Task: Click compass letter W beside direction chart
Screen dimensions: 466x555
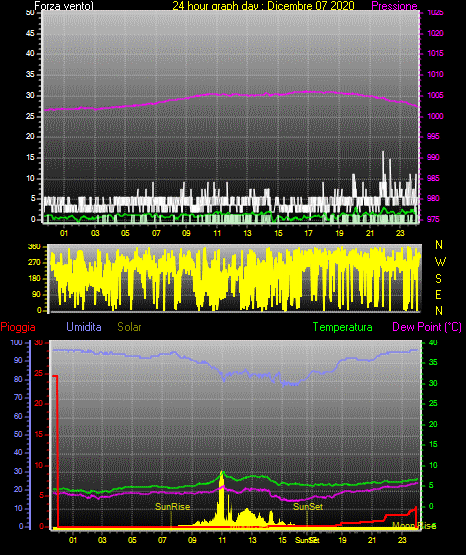Action: 440,262
